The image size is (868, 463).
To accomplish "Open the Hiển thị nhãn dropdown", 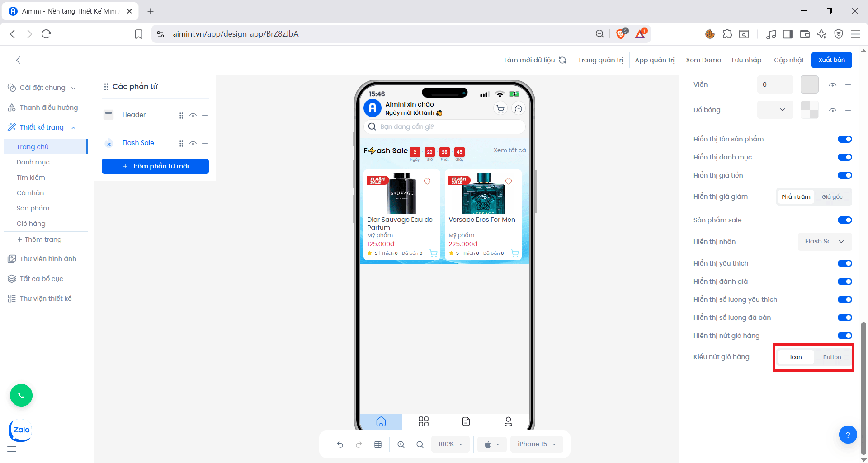I will 824,242.
